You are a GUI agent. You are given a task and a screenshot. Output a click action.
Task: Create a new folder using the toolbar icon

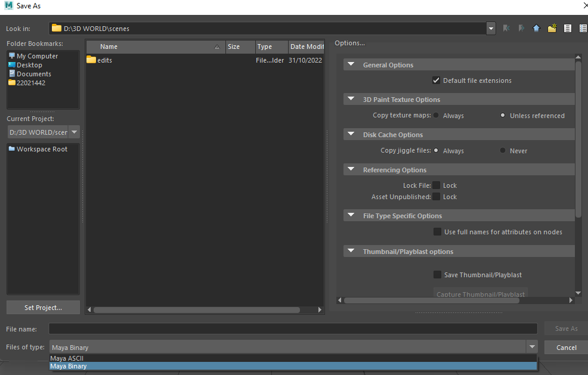point(552,28)
